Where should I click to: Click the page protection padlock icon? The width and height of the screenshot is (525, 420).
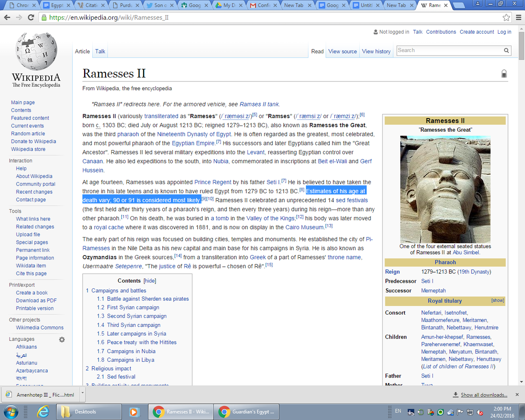click(x=504, y=73)
